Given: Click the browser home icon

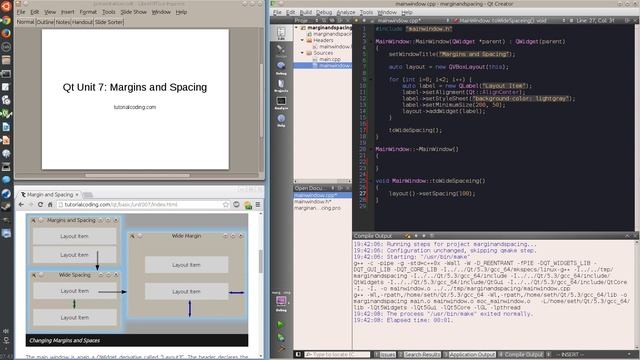Looking at the screenshot, I should (x=50, y=204).
